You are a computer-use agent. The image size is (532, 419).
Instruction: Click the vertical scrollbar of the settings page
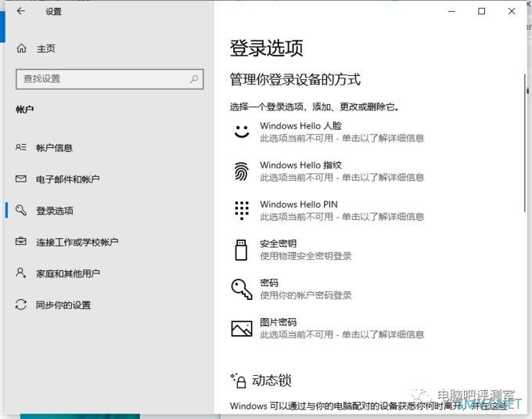click(524, 143)
